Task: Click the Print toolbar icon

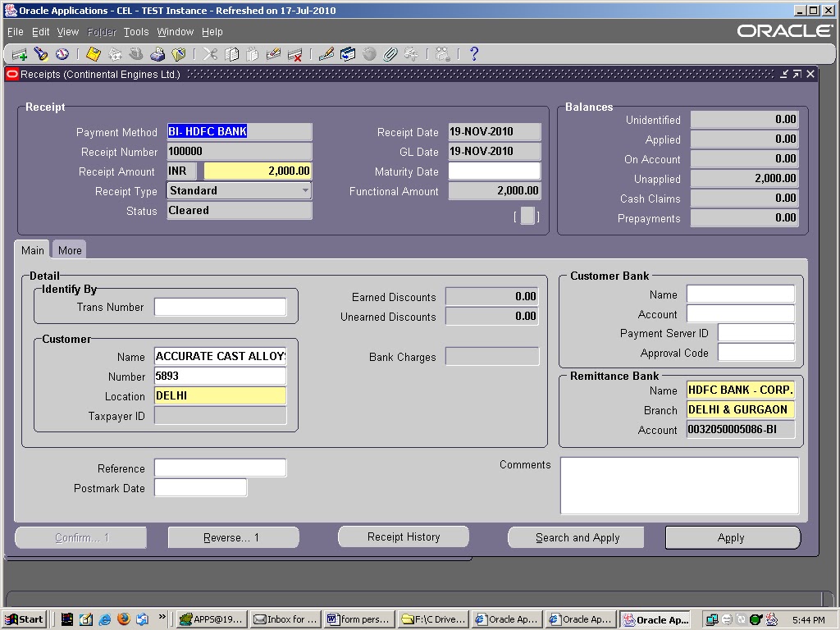Action: tap(157, 54)
